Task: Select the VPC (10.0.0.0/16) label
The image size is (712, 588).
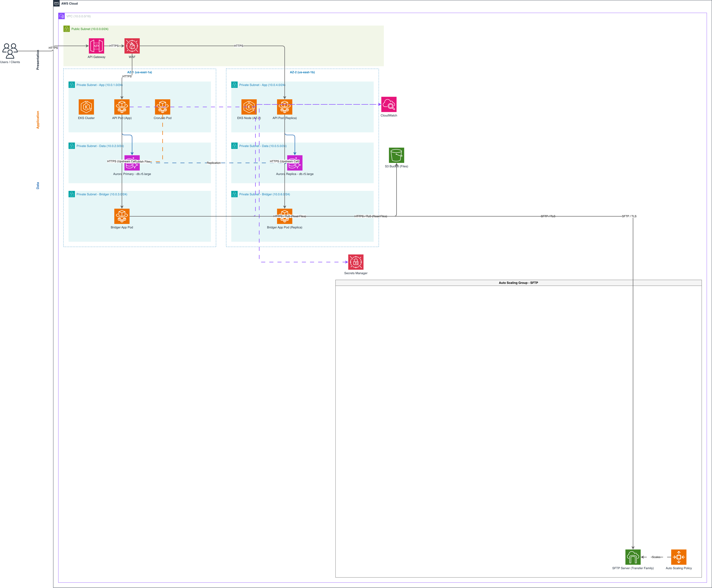Action: click(x=79, y=16)
